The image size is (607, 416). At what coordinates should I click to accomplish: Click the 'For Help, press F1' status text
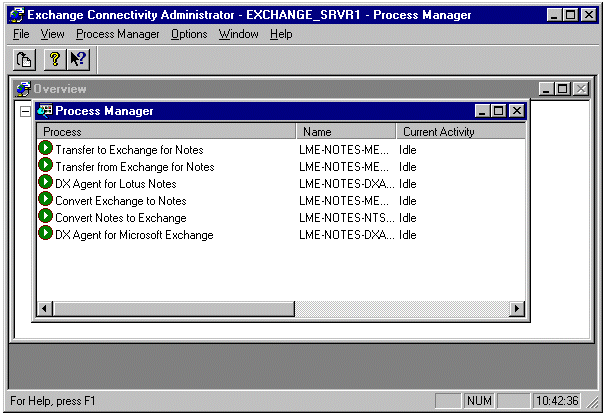(x=53, y=401)
